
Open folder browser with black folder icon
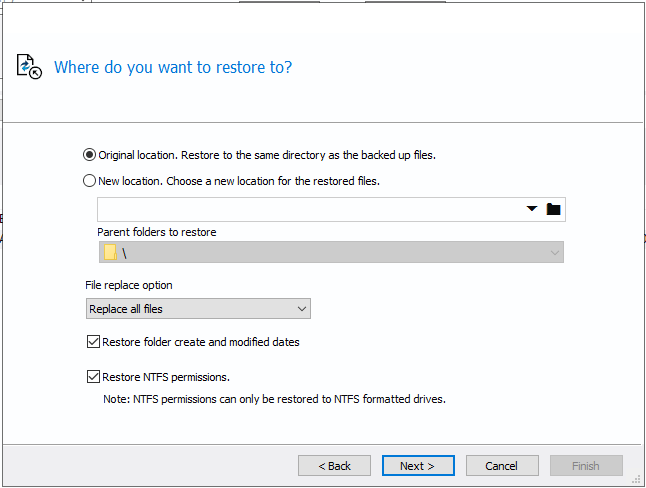[554, 209]
